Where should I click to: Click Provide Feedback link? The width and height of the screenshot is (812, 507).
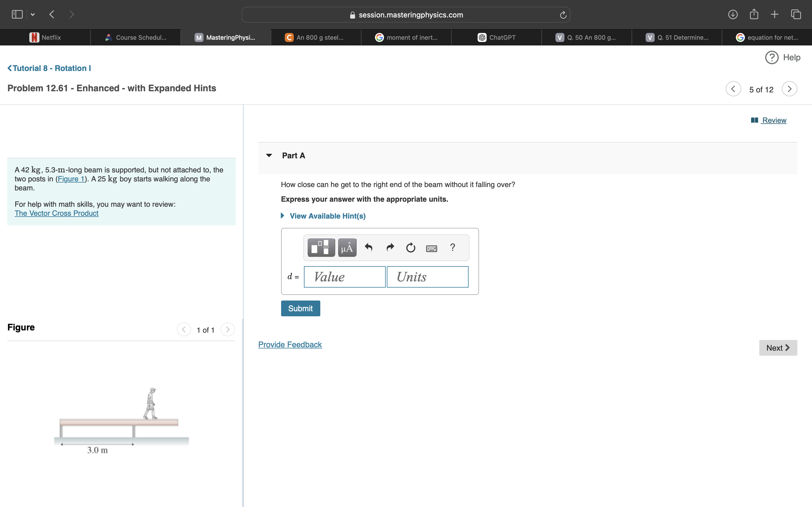(290, 344)
